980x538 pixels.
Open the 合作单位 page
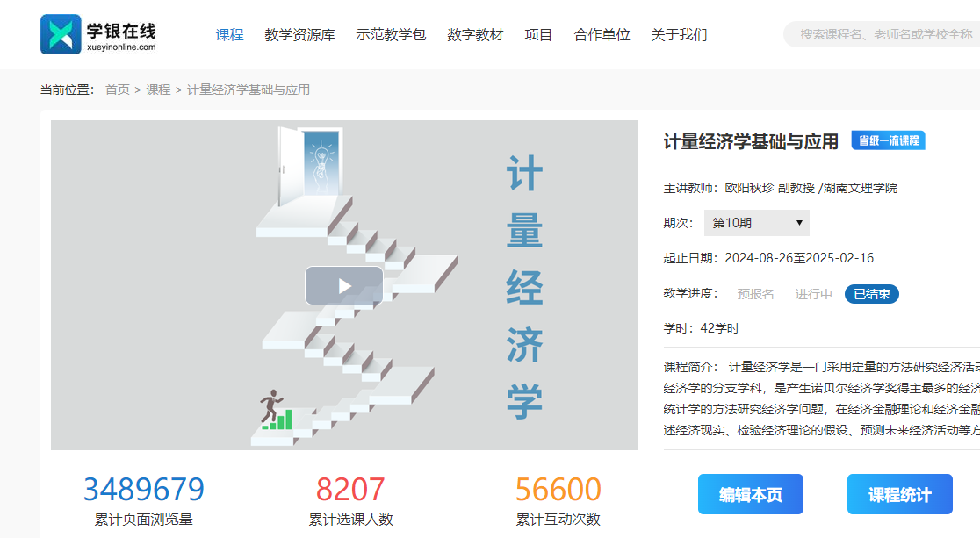(x=602, y=35)
